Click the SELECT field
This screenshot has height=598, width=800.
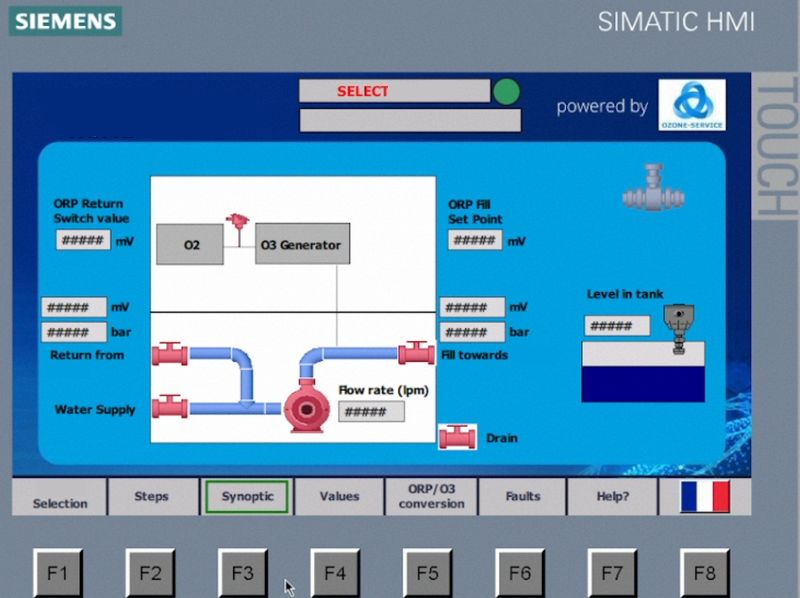[x=394, y=91]
